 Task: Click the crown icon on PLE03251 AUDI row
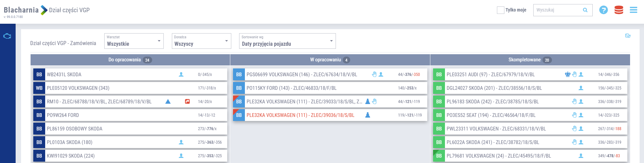(x=567, y=74)
